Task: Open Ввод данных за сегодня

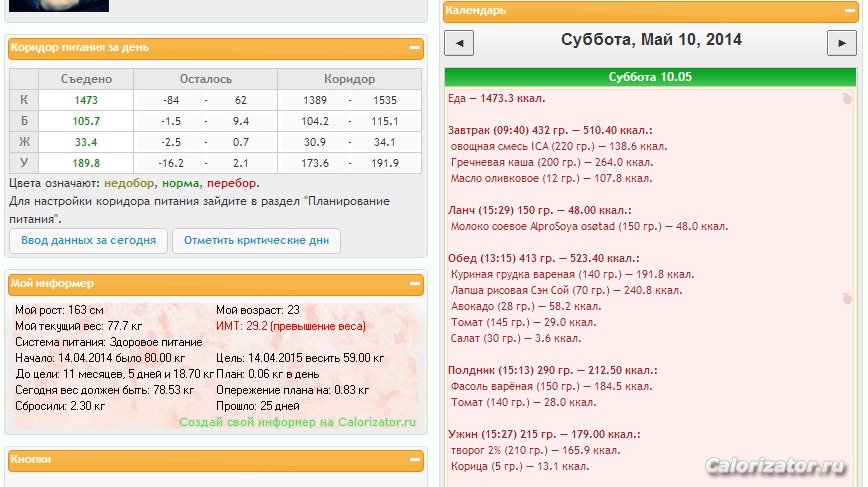Action: (89, 241)
